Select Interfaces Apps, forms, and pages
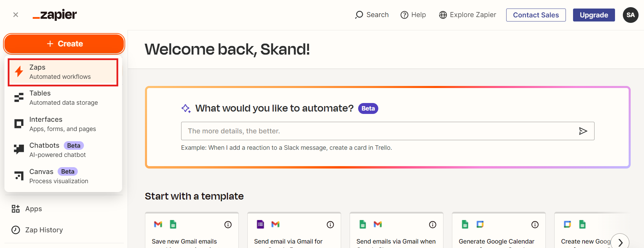The height and width of the screenshot is (248, 644). [63, 124]
